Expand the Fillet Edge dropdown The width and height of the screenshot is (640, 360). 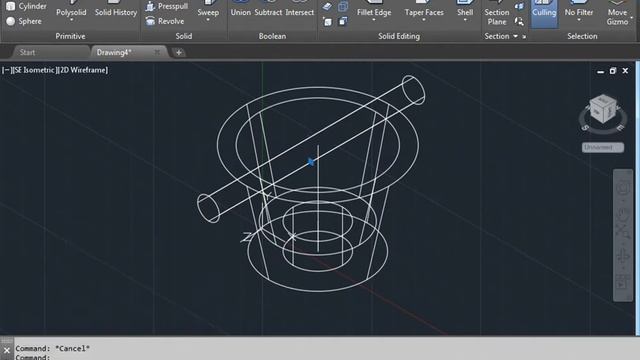tap(373, 20)
